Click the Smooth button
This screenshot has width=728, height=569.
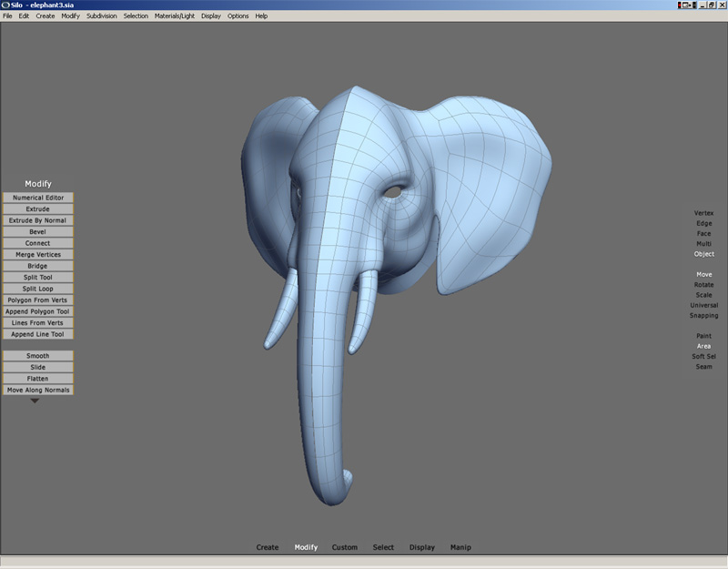point(38,356)
